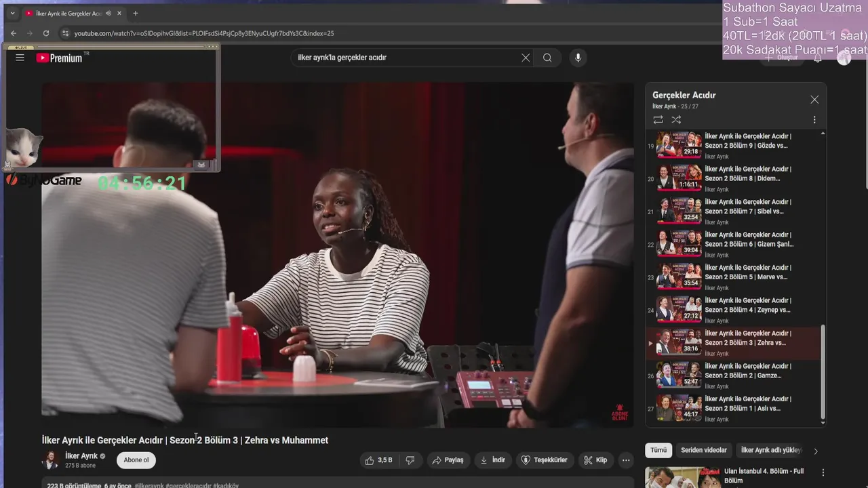
Task: Go forward with browser forward arrow
Action: (30, 33)
